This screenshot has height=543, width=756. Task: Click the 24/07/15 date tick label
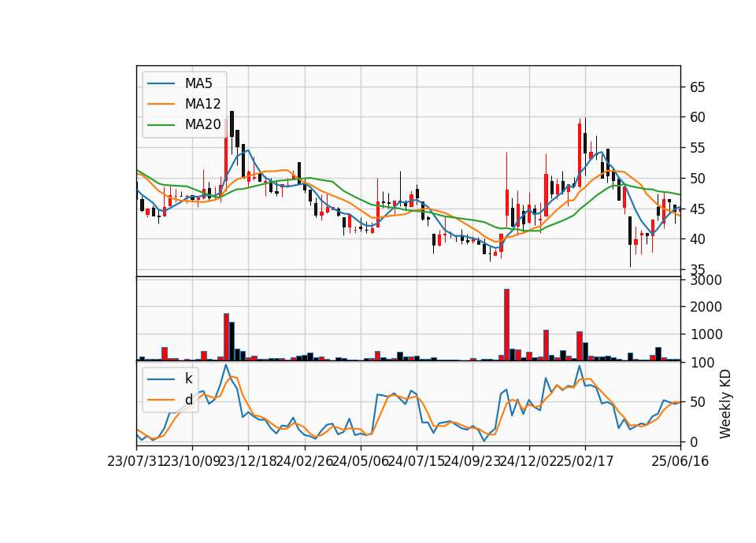(x=416, y=461)
